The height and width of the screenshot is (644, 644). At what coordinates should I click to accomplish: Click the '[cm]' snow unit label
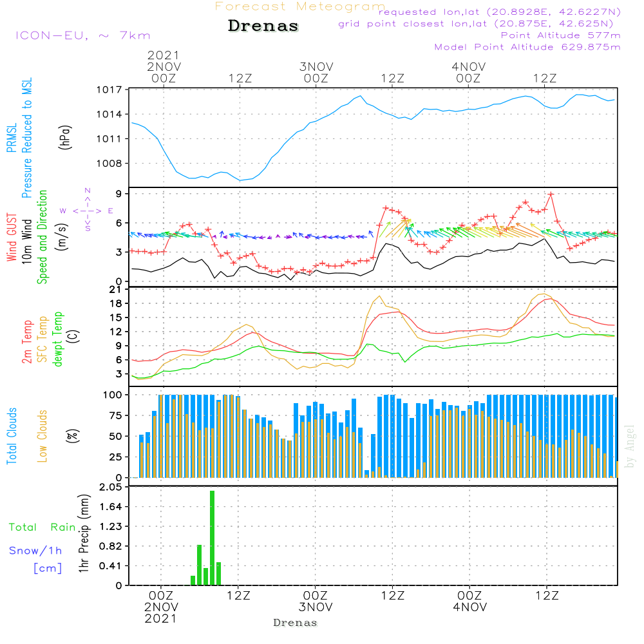[x=48, y=569]
